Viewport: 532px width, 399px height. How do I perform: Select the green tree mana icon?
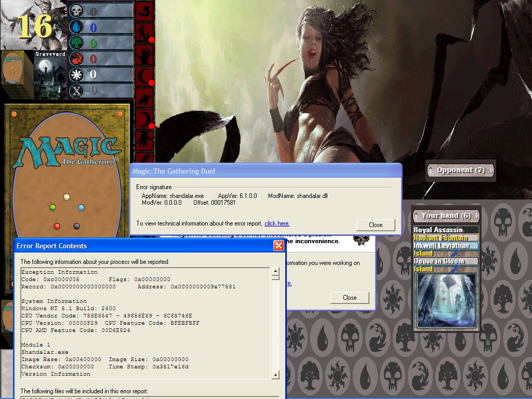(76, 43)
